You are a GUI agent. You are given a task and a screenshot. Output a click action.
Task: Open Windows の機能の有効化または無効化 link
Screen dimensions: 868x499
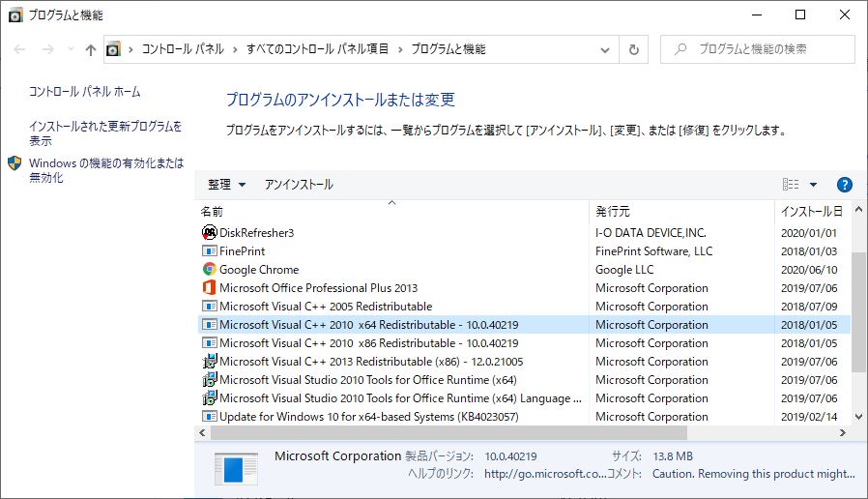[x=105, y=170]
